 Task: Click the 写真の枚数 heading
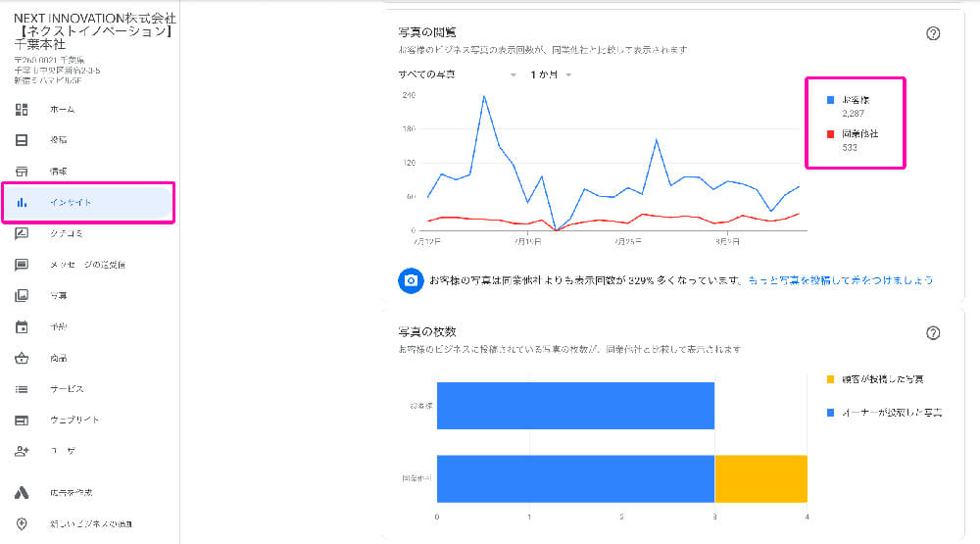(x=427, y=332)
